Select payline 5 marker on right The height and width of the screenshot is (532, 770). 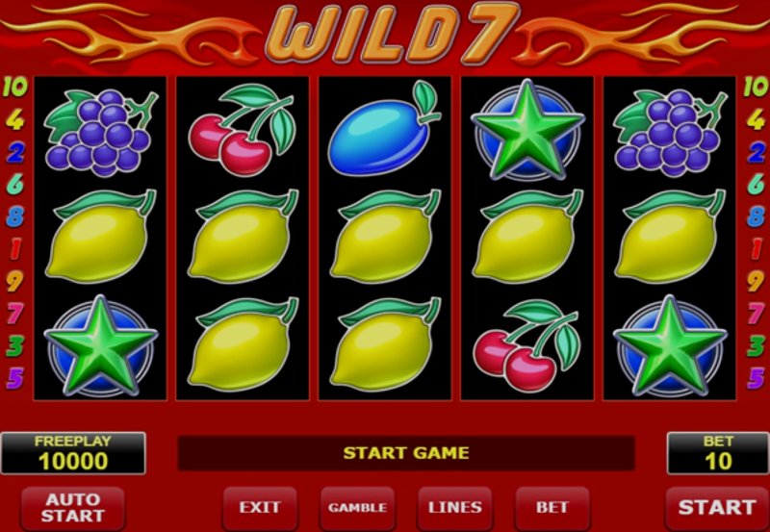pyautogui.click(x=757, y=378)
